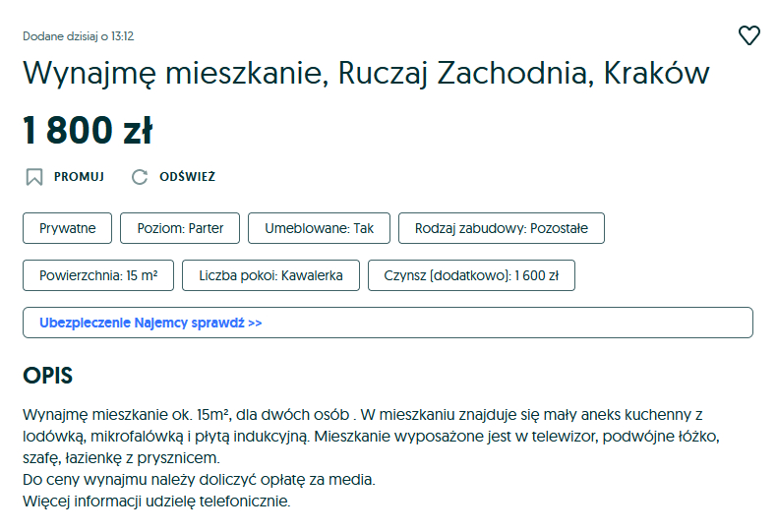
Task: Click the Dodane dzisiaj o 13:12 timestamp
Action: click(78, 36)
